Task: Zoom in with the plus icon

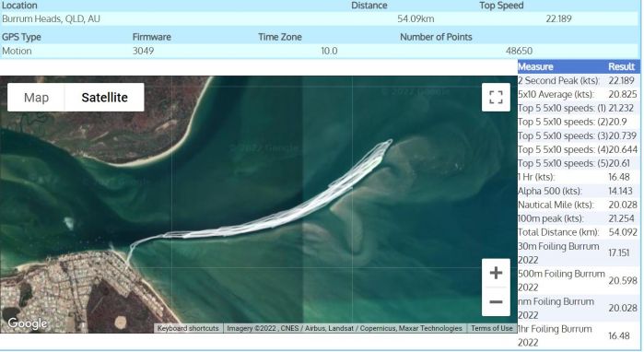Action: 496,273
